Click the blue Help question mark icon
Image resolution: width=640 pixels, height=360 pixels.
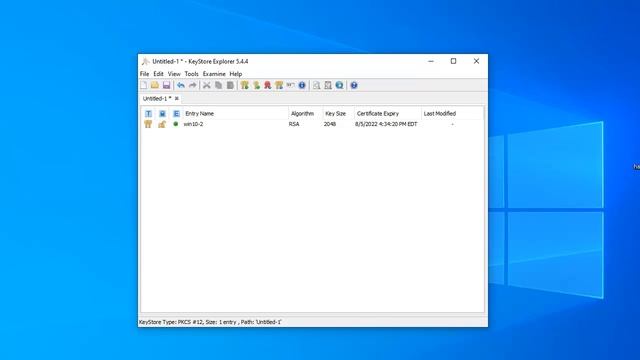pos(354,85)
